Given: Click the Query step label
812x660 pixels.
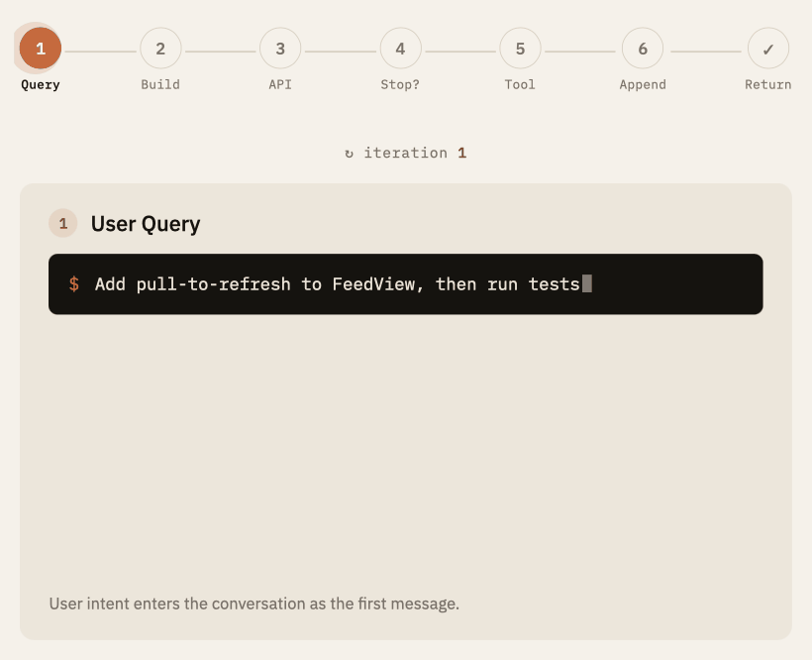Looking at the screenshot, I should tap(41, 85).
